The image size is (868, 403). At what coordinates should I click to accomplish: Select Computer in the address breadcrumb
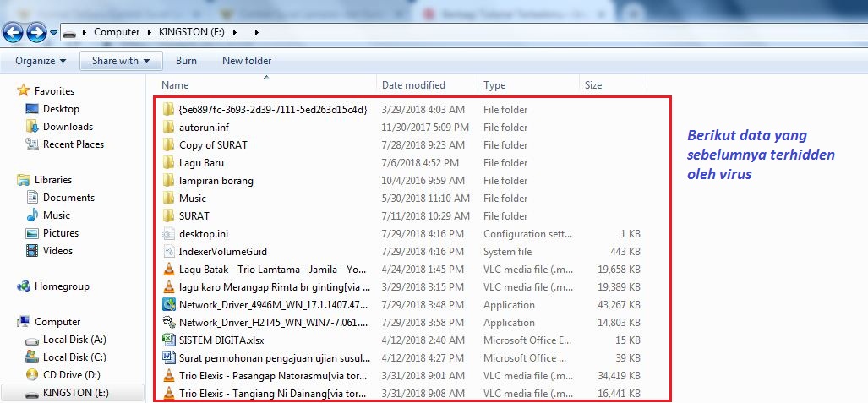[117, 32]
